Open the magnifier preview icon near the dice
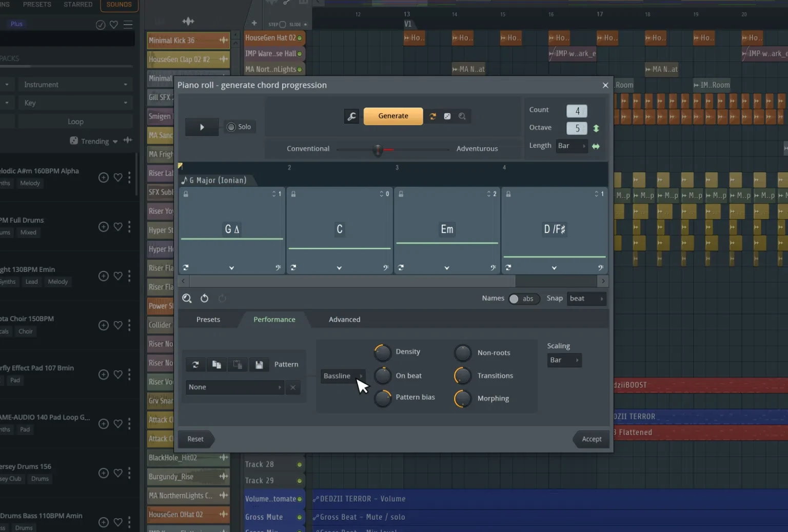 tap(462, 116)
